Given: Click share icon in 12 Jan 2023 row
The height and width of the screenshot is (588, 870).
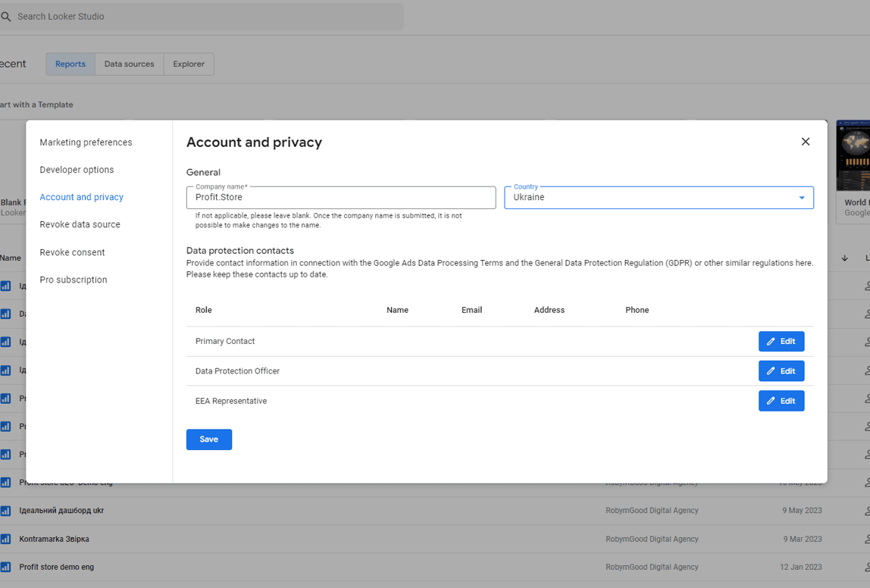Looking at the screenshot, I should [x=867, y=567].
